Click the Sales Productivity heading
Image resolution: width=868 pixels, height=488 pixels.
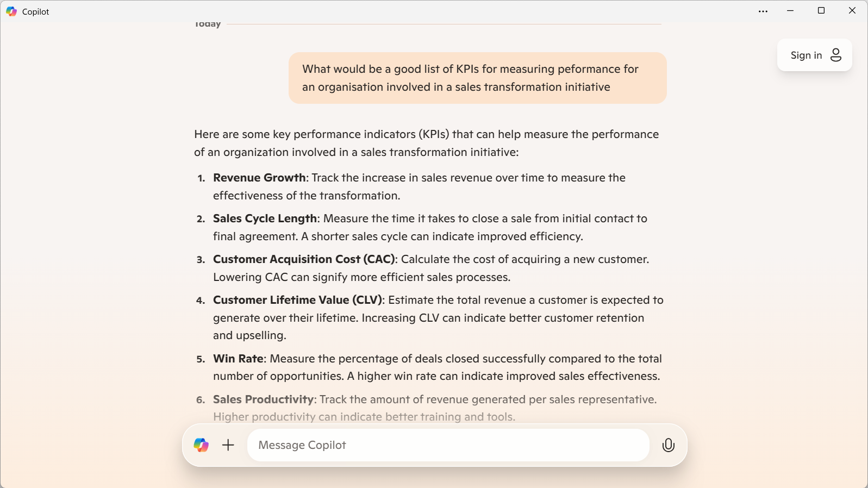click(x=263, y=399)
